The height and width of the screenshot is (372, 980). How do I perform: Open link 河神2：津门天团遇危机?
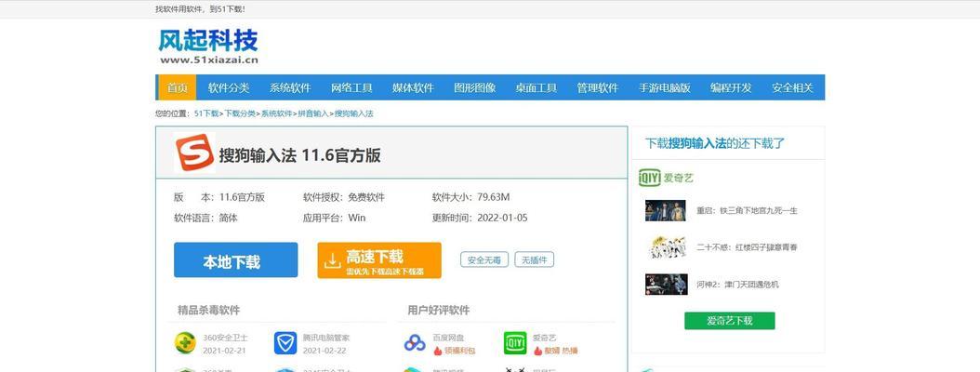pyautogui.click(x=737, y=285)
